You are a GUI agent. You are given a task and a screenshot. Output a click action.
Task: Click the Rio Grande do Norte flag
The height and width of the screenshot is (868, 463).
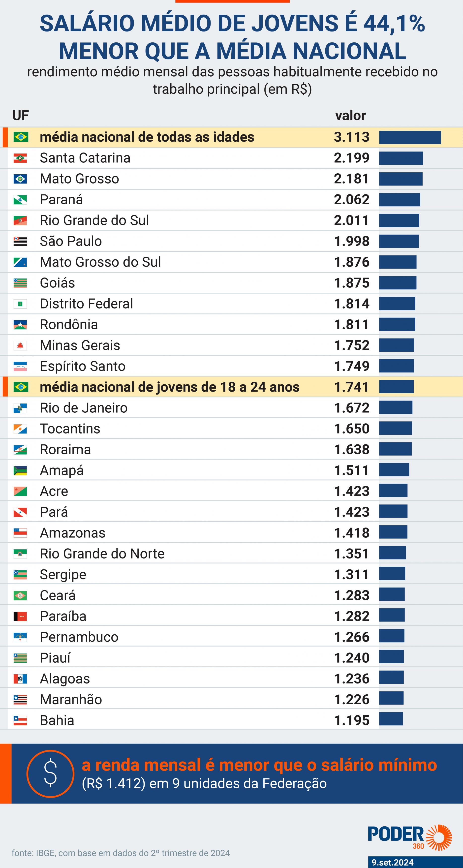[20, 554]
